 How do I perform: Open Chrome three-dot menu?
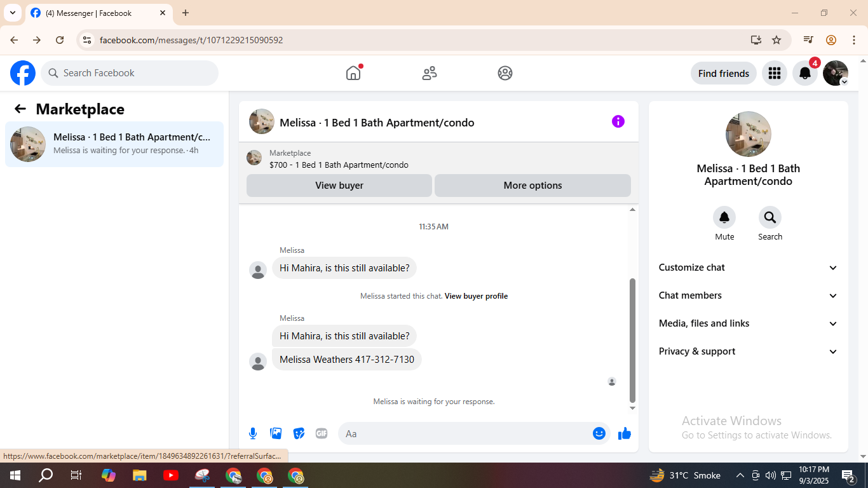[x=854, y=40]
